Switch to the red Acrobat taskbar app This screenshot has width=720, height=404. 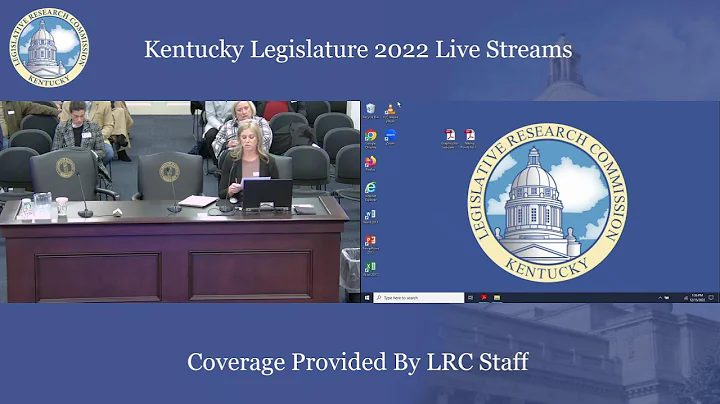(x=484, y=298)
